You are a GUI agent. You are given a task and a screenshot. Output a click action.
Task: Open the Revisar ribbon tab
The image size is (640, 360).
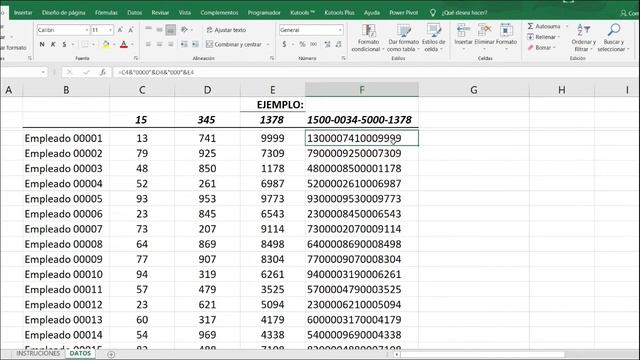click(x=160, y=13)
